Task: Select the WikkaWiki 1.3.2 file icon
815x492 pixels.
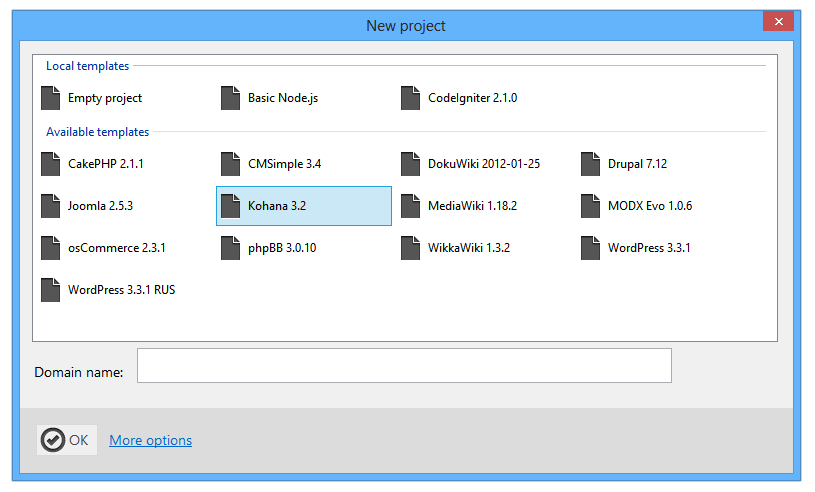Action: [x=410, y=248]
